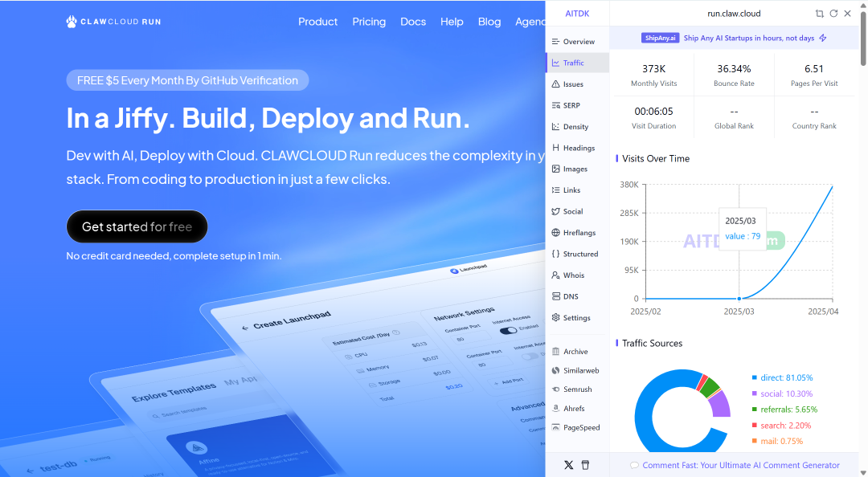Click the Links list icon

click(556, 190)
